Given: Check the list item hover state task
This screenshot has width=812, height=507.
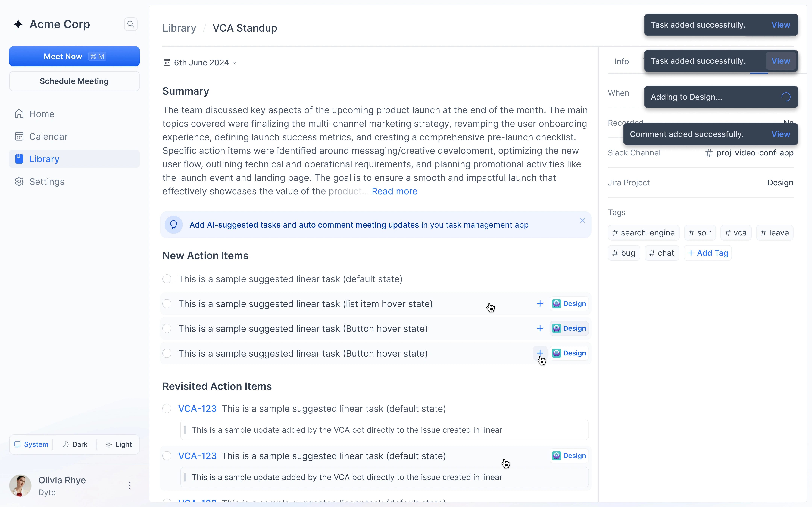Looking at the screenshot, I should [167, 304].
